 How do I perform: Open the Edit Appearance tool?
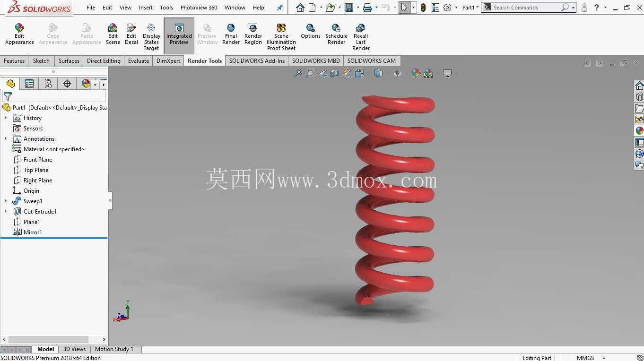point(19,34)
